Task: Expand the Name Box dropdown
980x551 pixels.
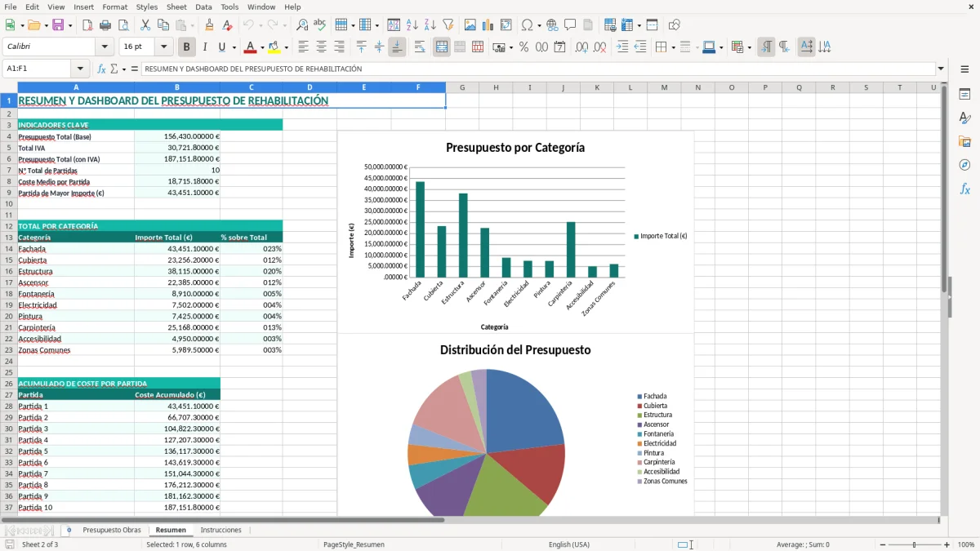Action: point(80,69)
